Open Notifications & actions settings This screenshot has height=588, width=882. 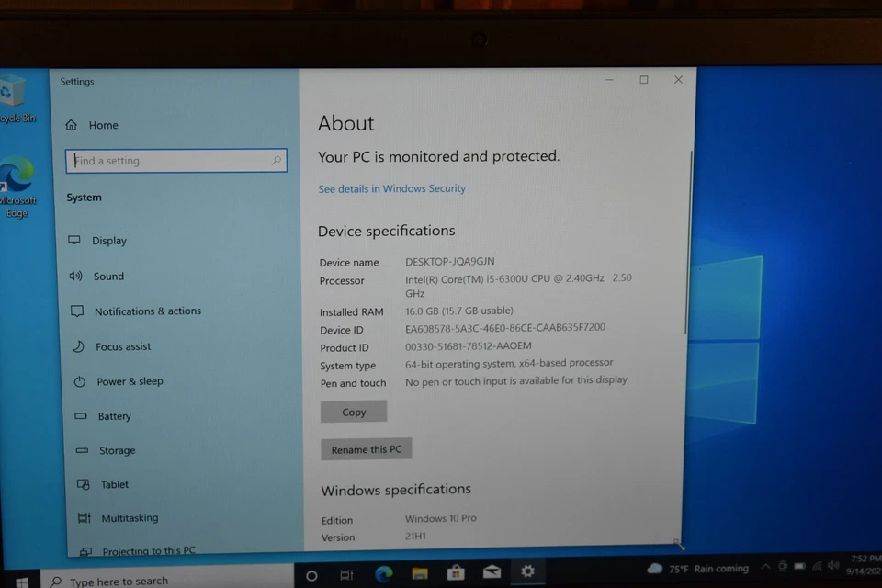147,311
